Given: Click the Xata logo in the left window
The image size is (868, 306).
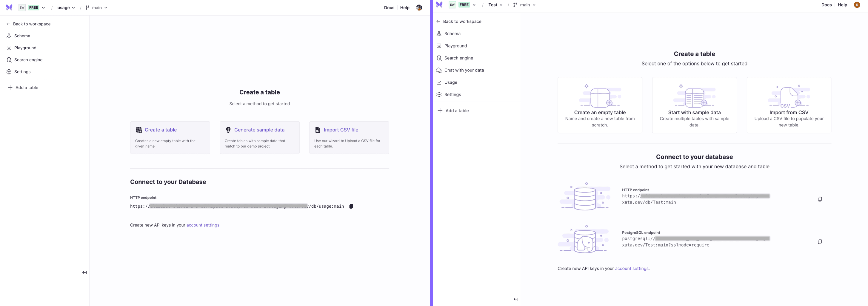Looking at the screenshot, I should (x=9, y=7).
